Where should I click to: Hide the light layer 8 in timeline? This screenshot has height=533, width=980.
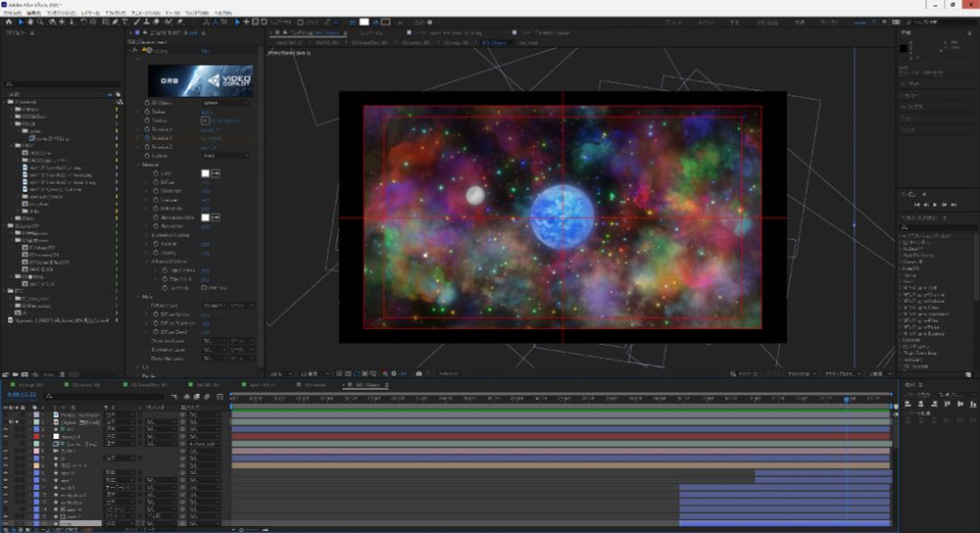(x=6, y=465)
